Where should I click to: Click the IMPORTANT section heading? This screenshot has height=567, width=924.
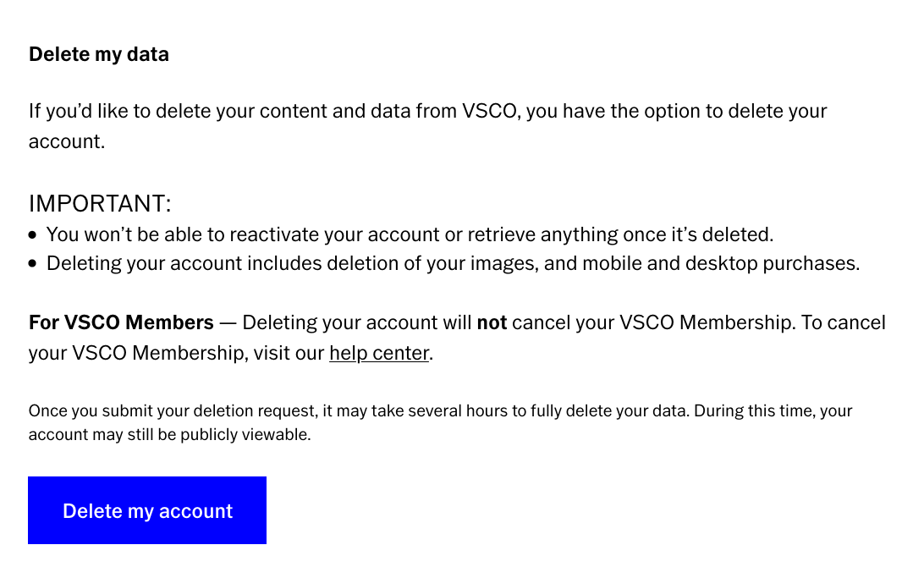[x=100, y=203]
